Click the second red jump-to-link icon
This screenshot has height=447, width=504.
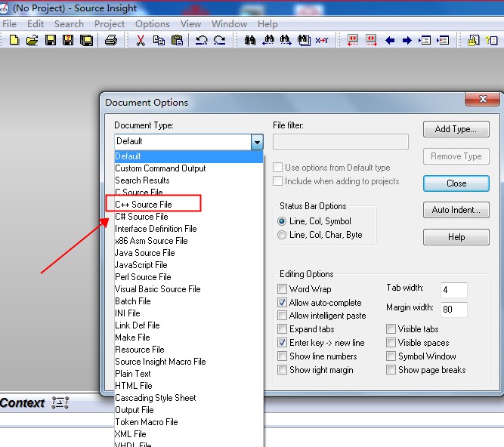click(x=371, y=41)
